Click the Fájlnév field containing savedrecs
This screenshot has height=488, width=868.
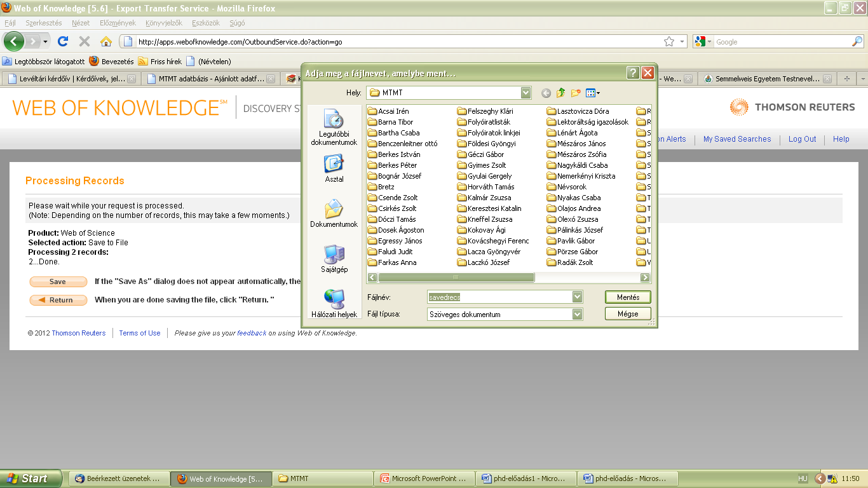click(500, 297)
